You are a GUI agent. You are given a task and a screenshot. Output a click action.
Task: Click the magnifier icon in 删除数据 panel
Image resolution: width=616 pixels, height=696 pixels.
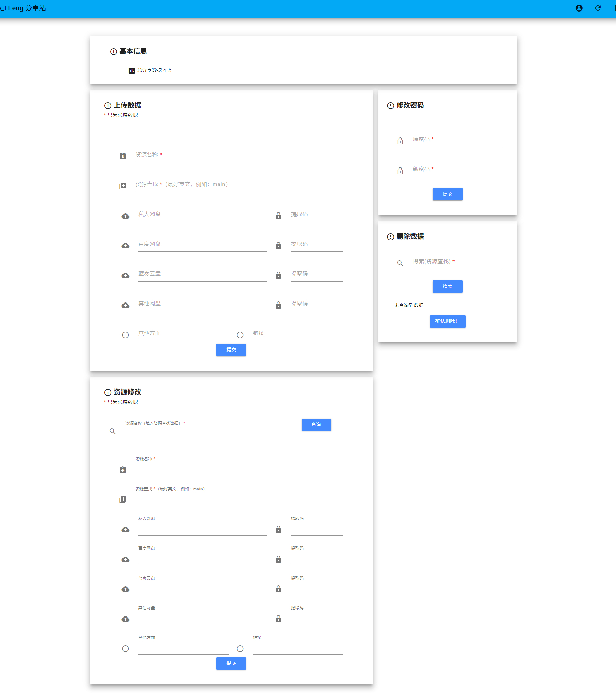[400, 263]
